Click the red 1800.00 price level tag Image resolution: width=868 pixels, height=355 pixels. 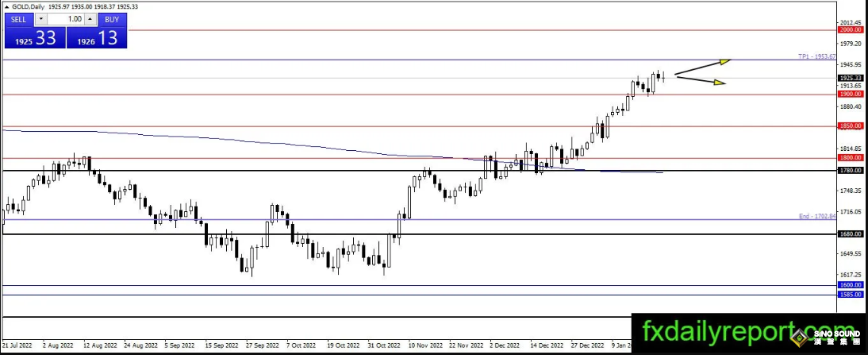point(850,158)
